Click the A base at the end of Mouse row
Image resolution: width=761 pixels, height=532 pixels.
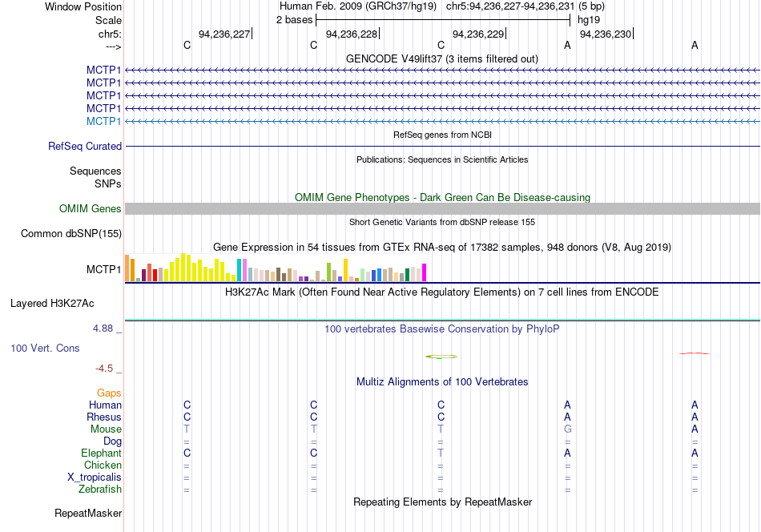pyautogui.click(x=695, y=429)
